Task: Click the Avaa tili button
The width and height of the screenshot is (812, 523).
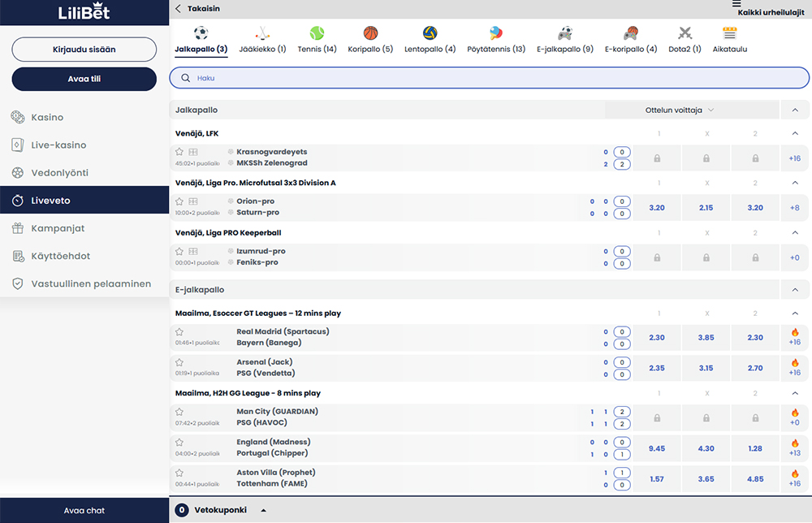Action: point(84,79)
